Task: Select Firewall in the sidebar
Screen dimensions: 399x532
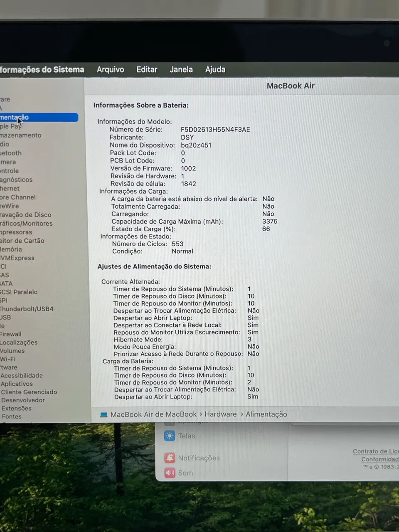Action: (11, 334)
